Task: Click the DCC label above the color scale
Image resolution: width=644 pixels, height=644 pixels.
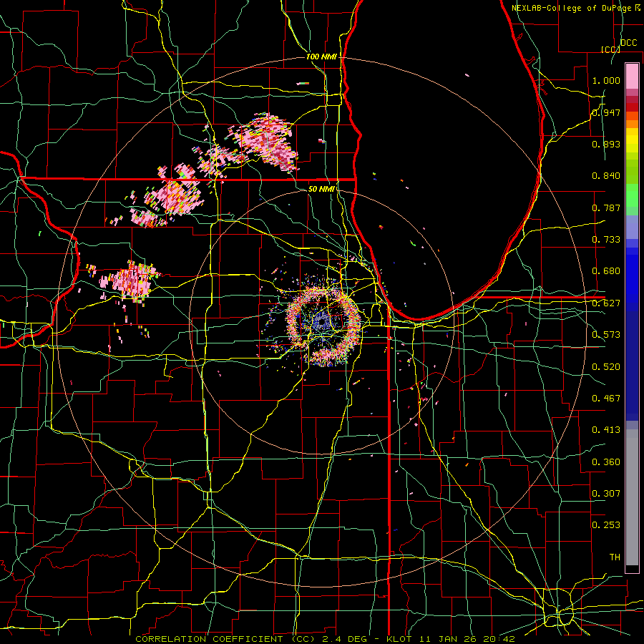Action: 628,43
